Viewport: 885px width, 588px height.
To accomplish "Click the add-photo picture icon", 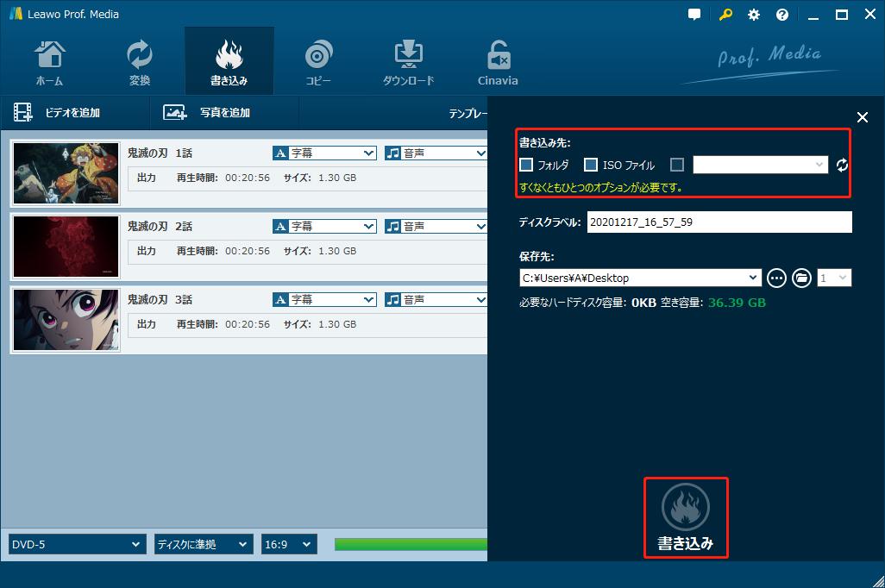I will coord(174,112).
